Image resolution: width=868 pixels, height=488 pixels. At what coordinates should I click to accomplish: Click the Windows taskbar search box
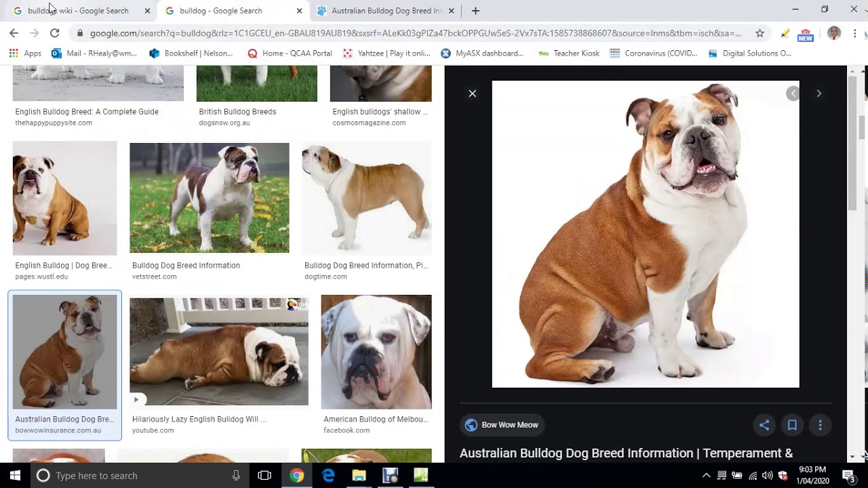click(x=139, y=476)
